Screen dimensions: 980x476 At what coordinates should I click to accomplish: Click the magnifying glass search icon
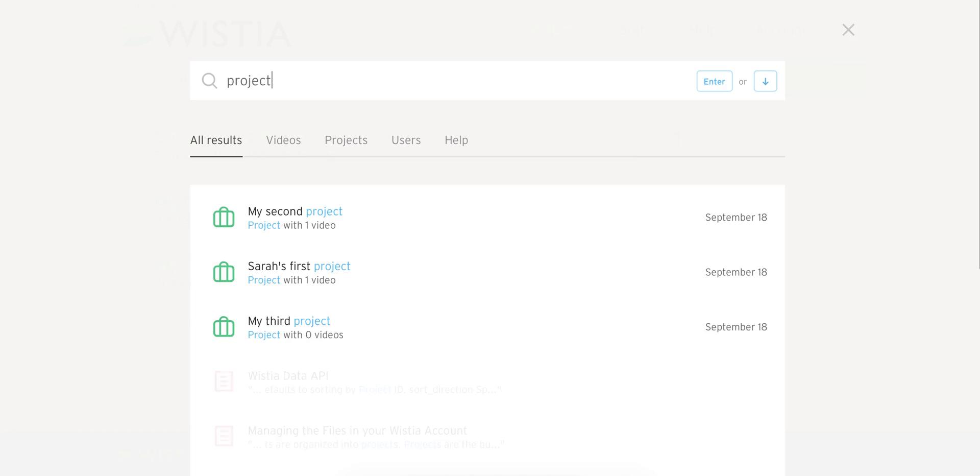point(209,81)
